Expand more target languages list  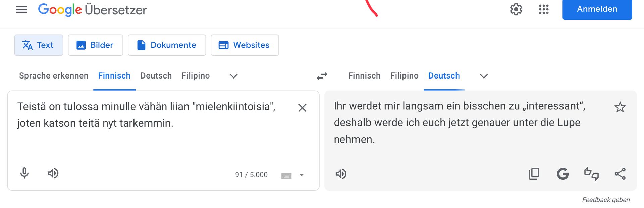[x=484, y=76]
